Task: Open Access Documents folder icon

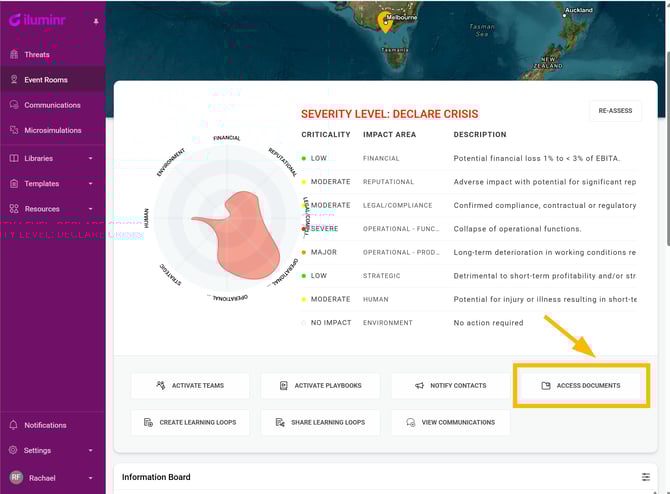Action: click(546, 386)
